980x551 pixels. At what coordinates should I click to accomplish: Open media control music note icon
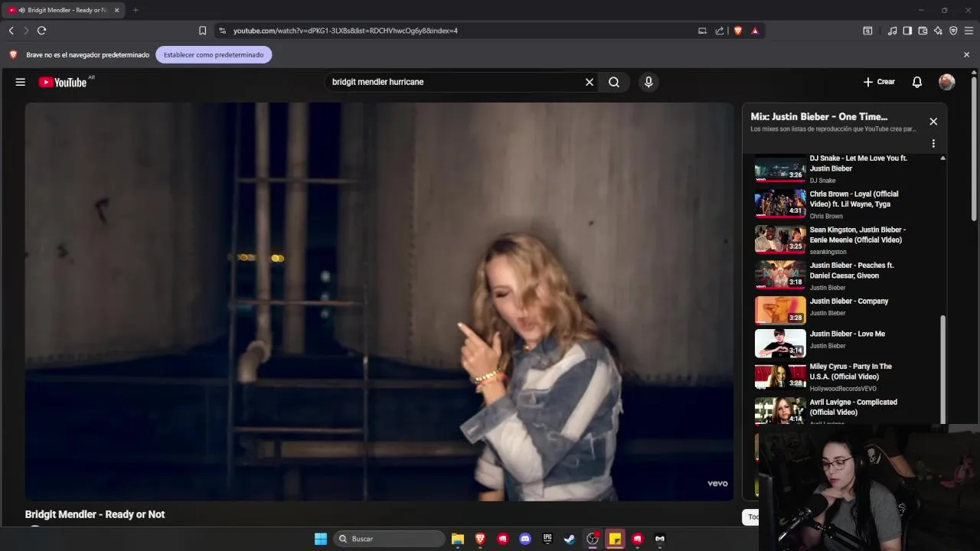(892, 31)
